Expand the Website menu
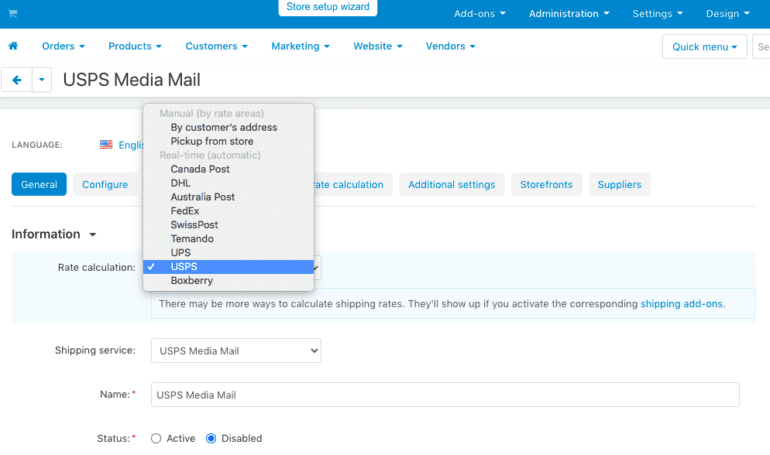The image size is (770, 455). click(x=378, y=46)
